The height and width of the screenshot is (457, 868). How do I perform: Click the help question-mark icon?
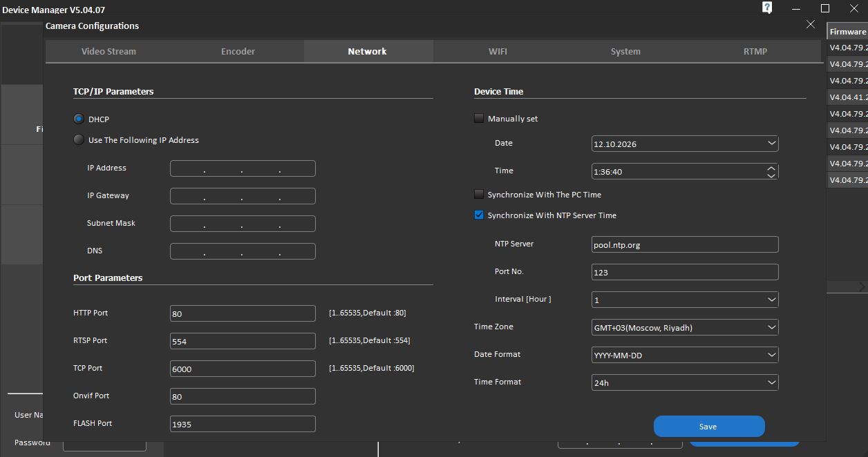[767, 8]
